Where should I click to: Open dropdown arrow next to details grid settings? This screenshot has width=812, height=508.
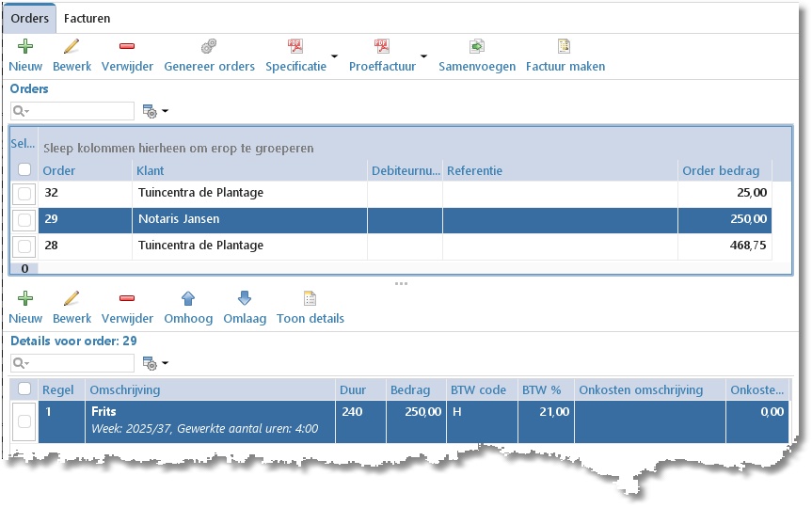tap(166, 363)
